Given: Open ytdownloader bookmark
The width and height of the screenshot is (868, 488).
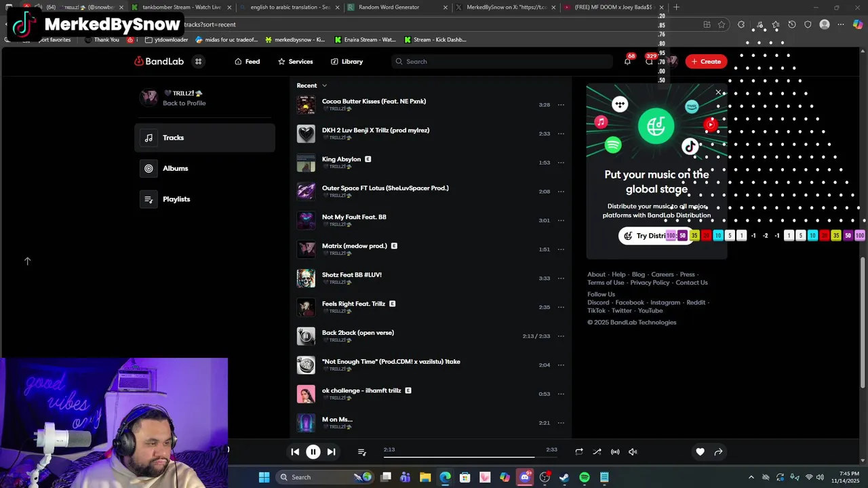Looking at the screenshot, I should pos(166,40).
